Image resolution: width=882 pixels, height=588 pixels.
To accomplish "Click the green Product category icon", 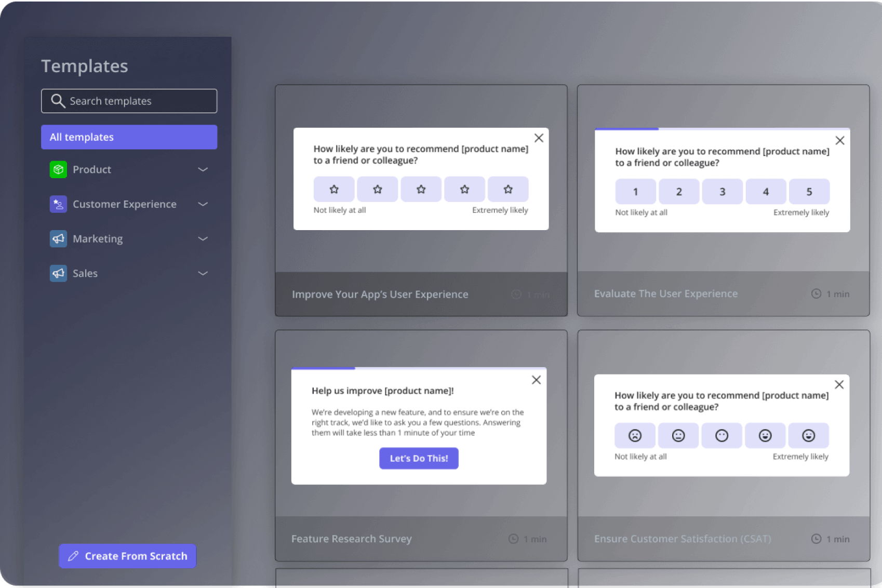I will click(58, 169).
